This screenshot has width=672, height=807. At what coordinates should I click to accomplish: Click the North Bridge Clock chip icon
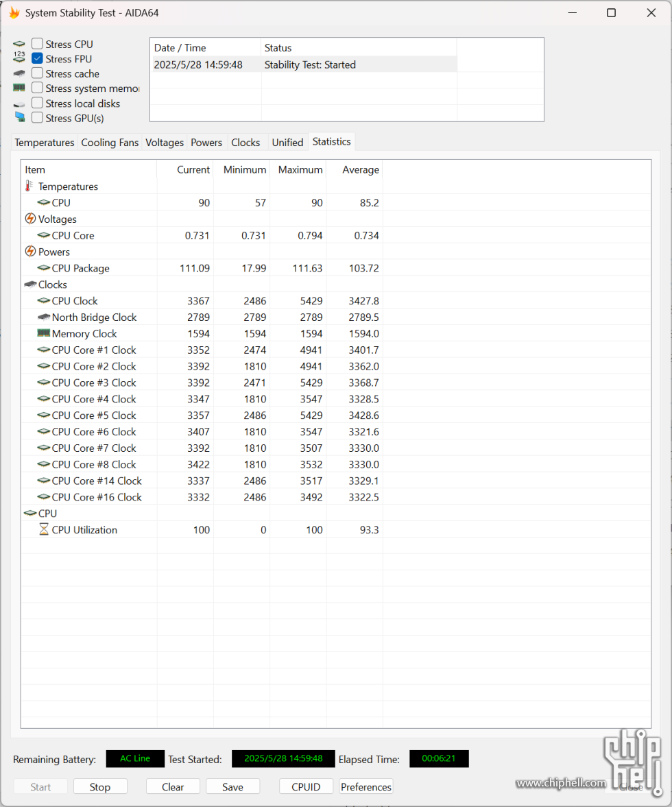coord(44,317)
